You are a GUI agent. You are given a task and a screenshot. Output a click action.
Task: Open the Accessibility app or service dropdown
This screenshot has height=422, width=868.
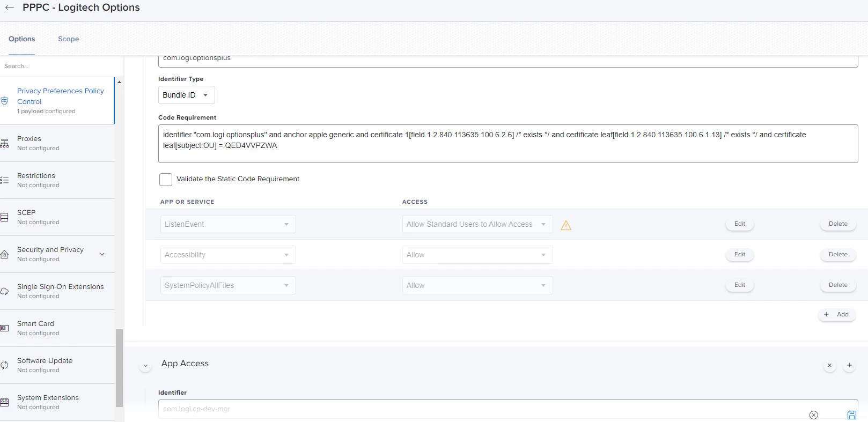[228, 255]
